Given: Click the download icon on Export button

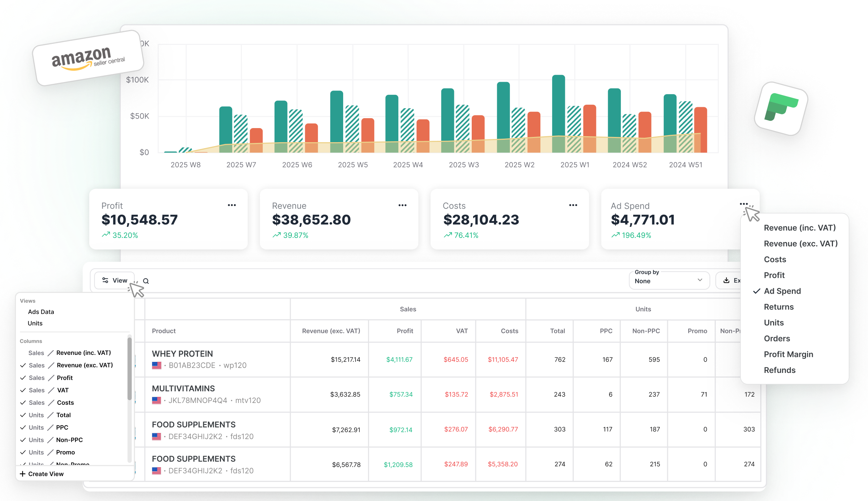Looking at the screenshot, I should tap(726, 280).
